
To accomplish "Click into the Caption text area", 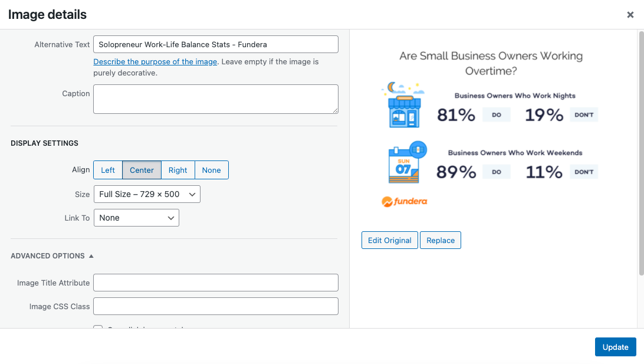I will pos(216,99).
